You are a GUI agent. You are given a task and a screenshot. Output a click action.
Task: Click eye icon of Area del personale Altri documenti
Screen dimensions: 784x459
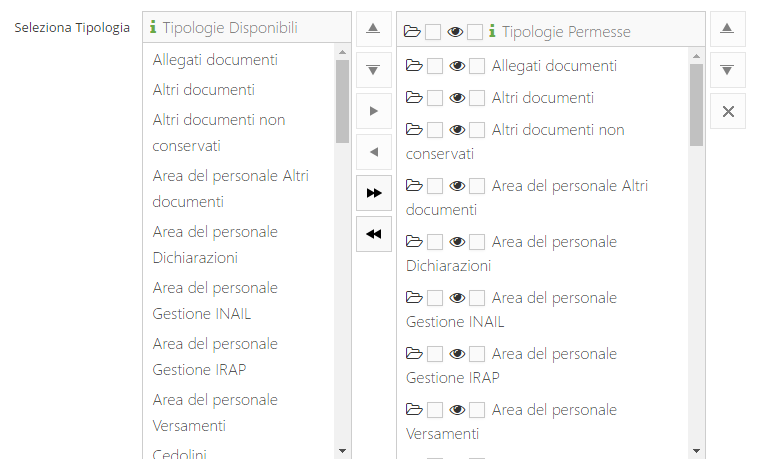coord(457,186)
